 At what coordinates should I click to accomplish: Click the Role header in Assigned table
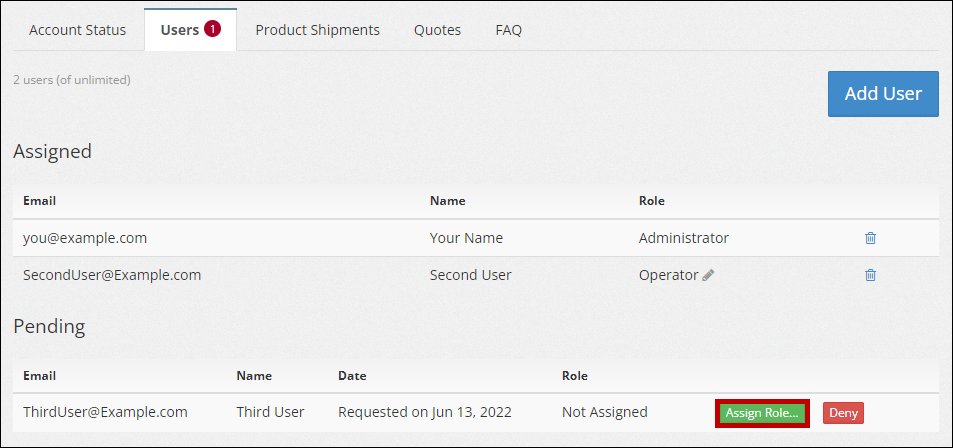pos(651,201)
